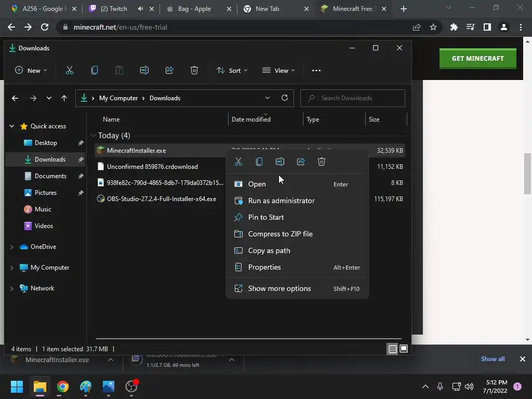Click the microphone tray icon

(x=440, y=387)
